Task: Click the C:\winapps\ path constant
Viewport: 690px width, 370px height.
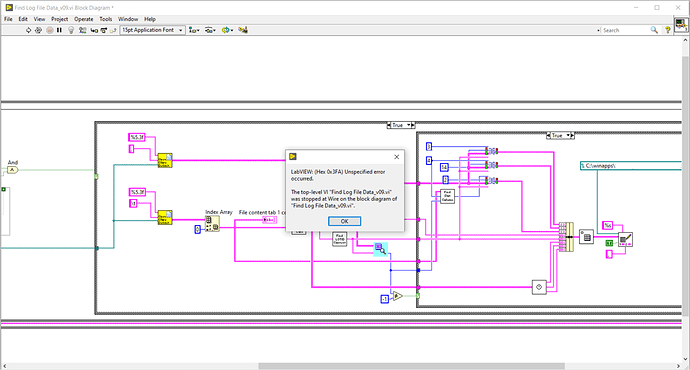Action: tap(631, 165)
